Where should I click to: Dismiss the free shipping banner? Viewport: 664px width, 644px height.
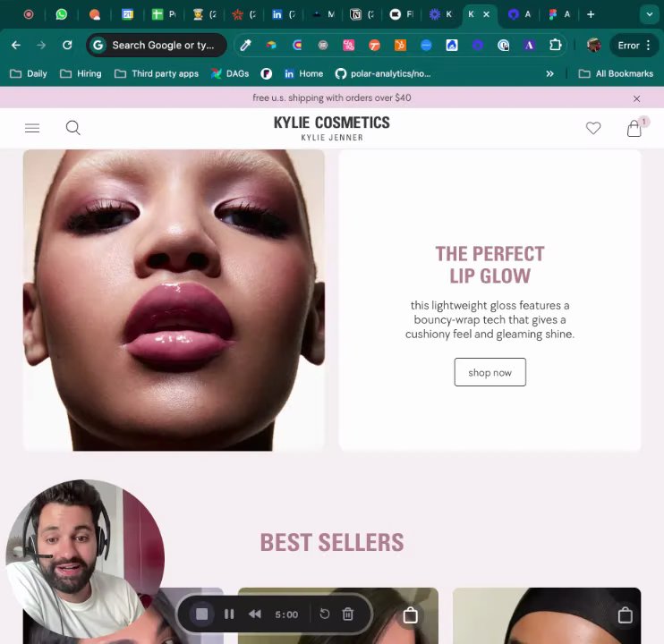(x=636, y=98)
